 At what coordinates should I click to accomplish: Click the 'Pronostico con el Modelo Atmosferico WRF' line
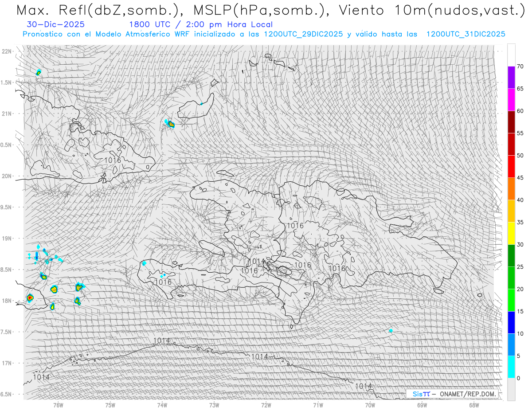click(264, 34)
